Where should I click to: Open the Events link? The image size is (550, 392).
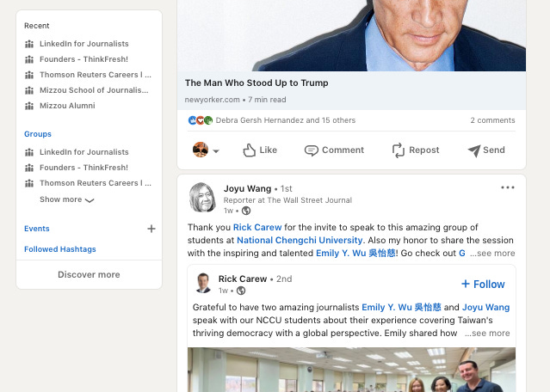pos(37,229)
